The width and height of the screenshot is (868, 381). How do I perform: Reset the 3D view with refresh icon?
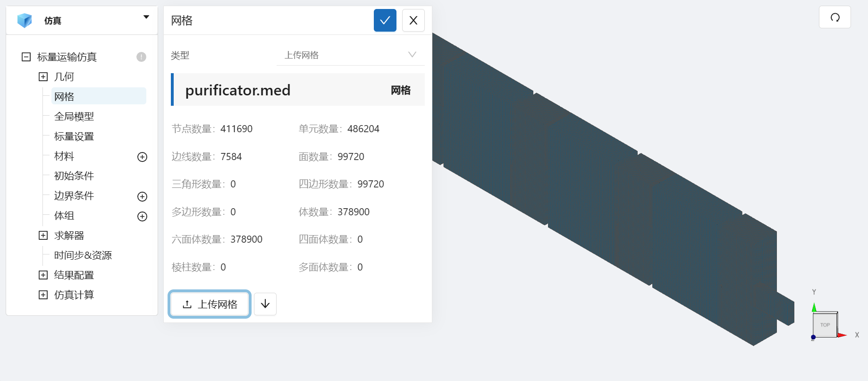click(835, 17)
